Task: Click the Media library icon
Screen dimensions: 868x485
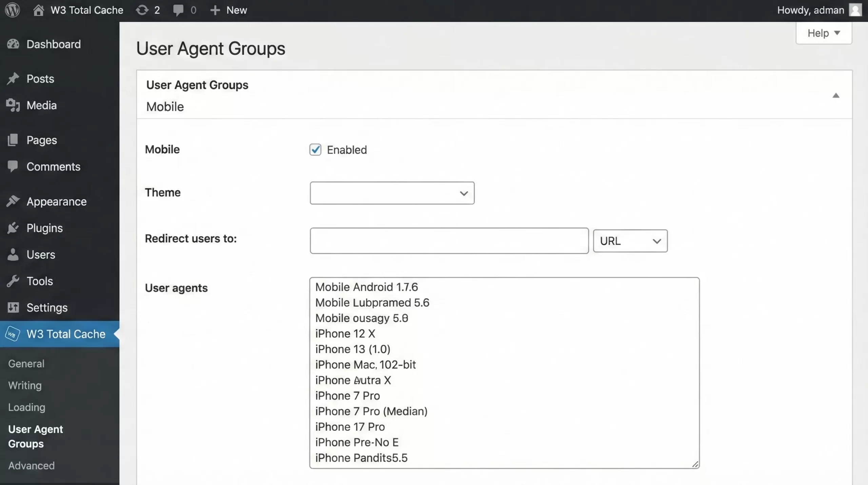Action: (13, 105)
